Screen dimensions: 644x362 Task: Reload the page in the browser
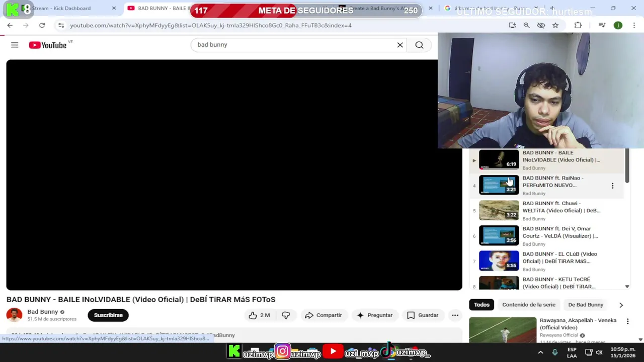(42, 25)
